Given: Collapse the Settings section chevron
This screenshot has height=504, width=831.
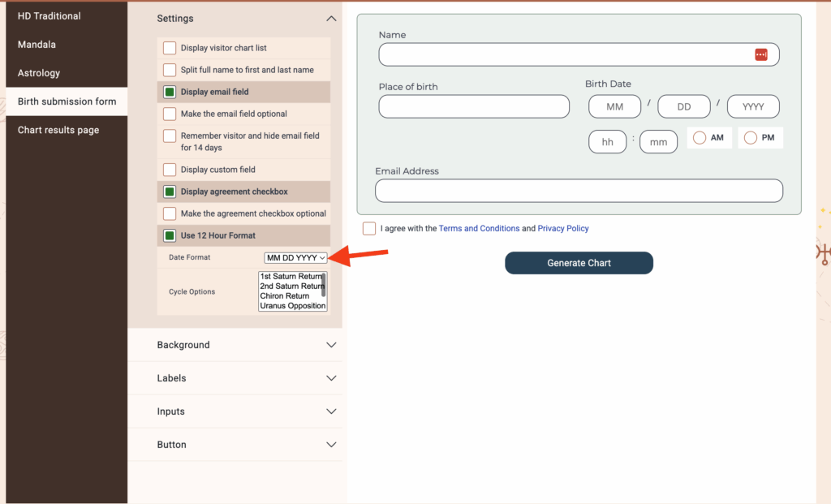Looking at the screenshot, I should 330,19.
